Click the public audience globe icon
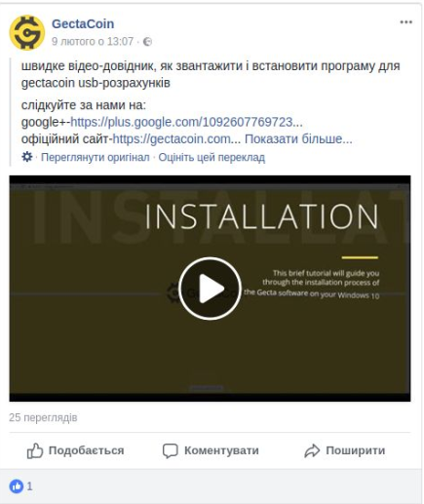 point(147,42)
